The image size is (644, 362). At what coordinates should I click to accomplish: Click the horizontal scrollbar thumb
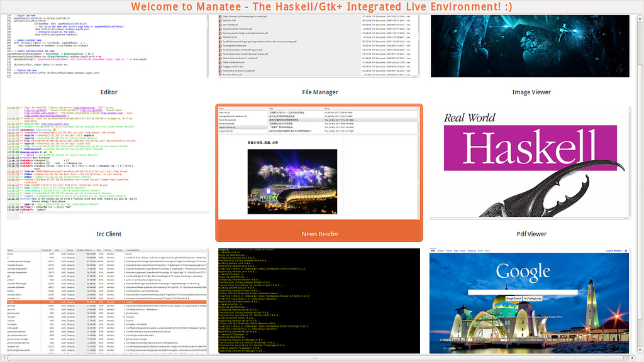pyautogui.click(x=316, y=358)
